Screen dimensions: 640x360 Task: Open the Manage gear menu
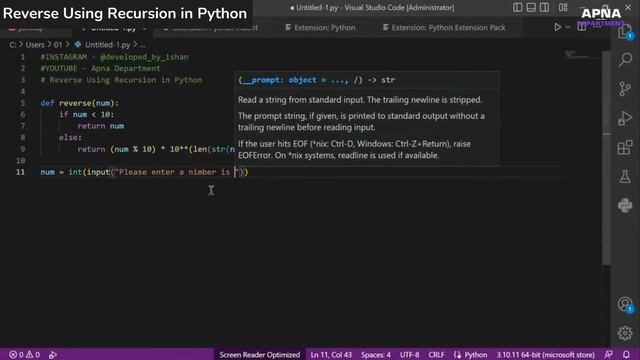coord(625,333)
